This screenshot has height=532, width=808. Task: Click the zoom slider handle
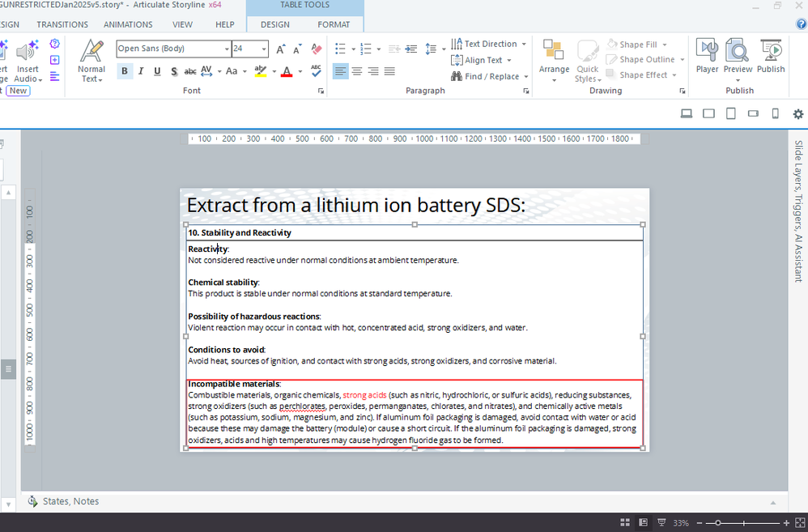pyautogui.click(x=718, y=523)
